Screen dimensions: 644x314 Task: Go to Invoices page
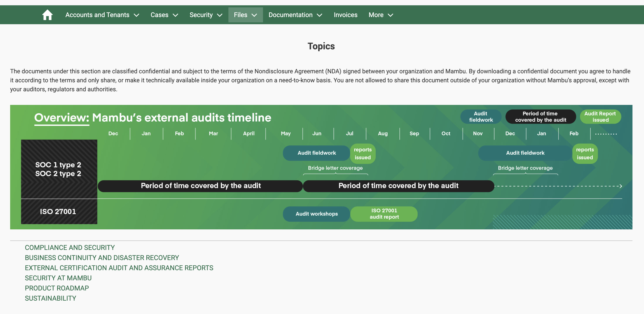345,15
